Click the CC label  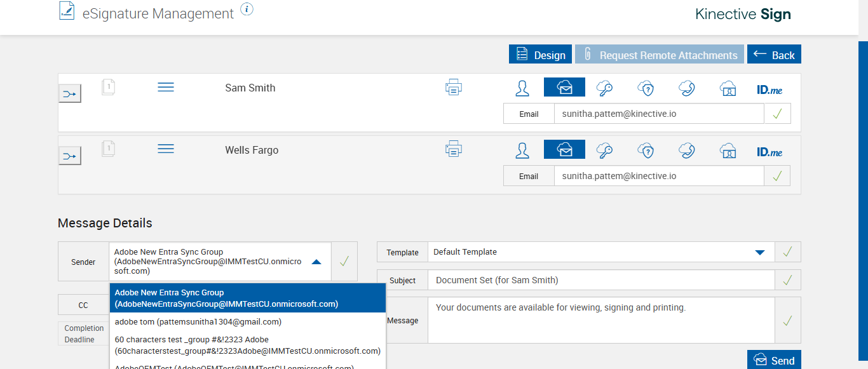click(83, 305)
